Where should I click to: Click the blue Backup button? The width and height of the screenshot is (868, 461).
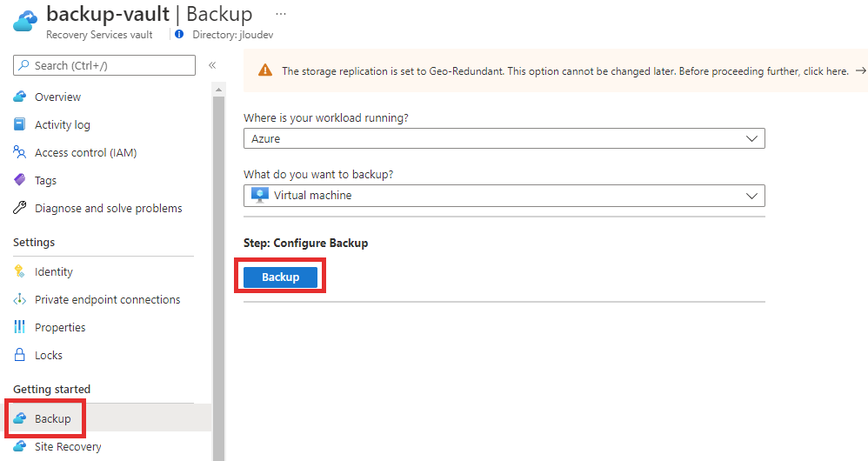(281, 277)
